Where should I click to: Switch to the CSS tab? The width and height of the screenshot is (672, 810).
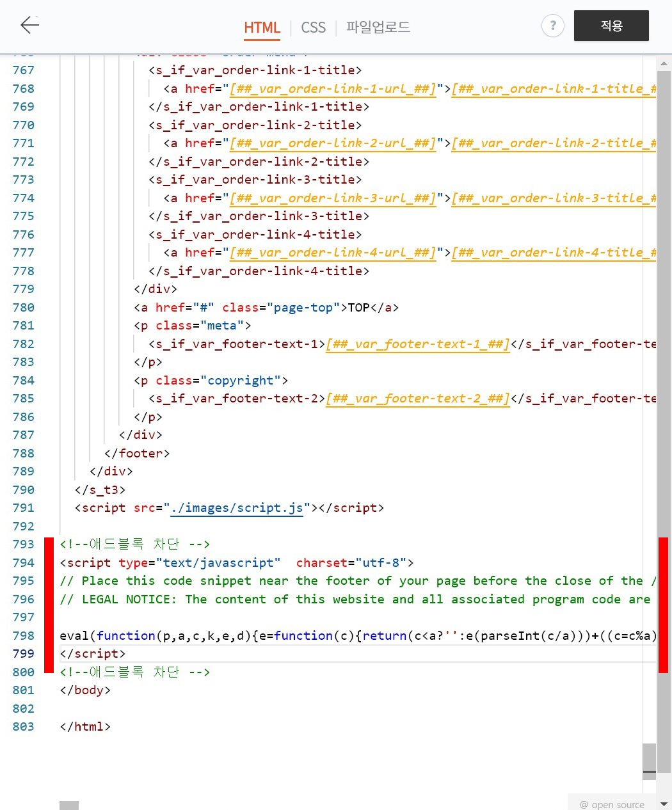(x=314, y=28)
